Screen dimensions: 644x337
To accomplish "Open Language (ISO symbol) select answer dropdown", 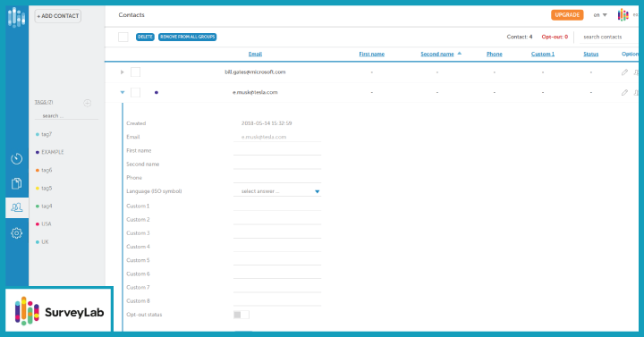I will [x=277, y=191].
